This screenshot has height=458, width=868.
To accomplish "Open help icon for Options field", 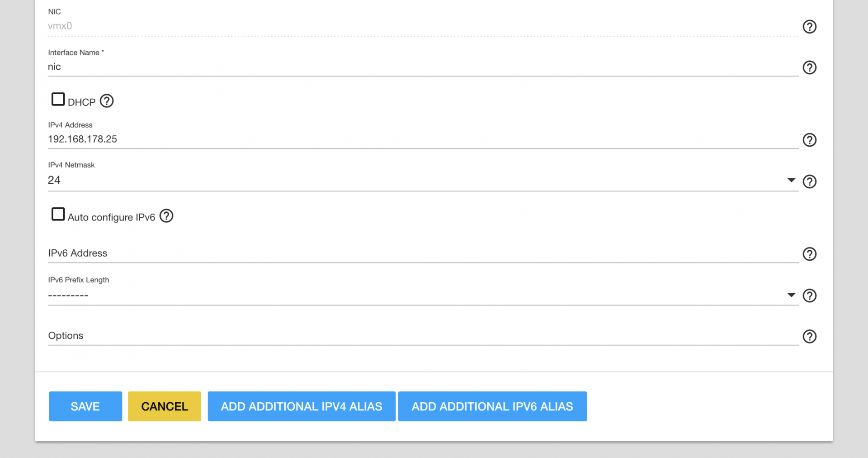I will (x=809, y=336).
